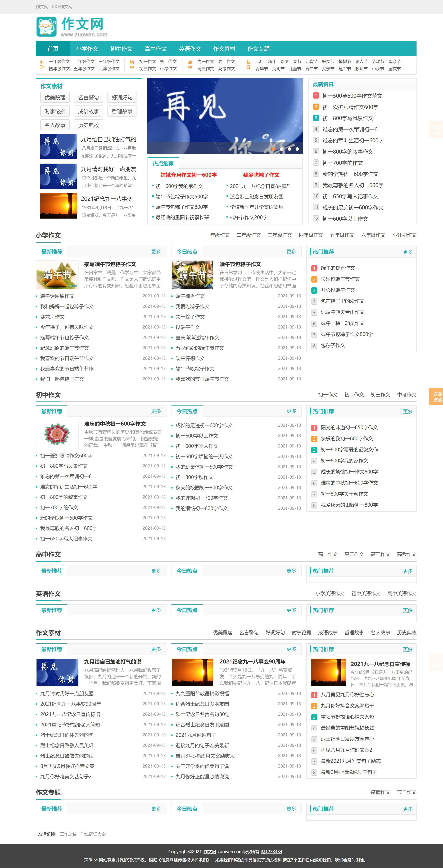Click 小升初作文 in 小学作文 header

click(x=404, y=235)
